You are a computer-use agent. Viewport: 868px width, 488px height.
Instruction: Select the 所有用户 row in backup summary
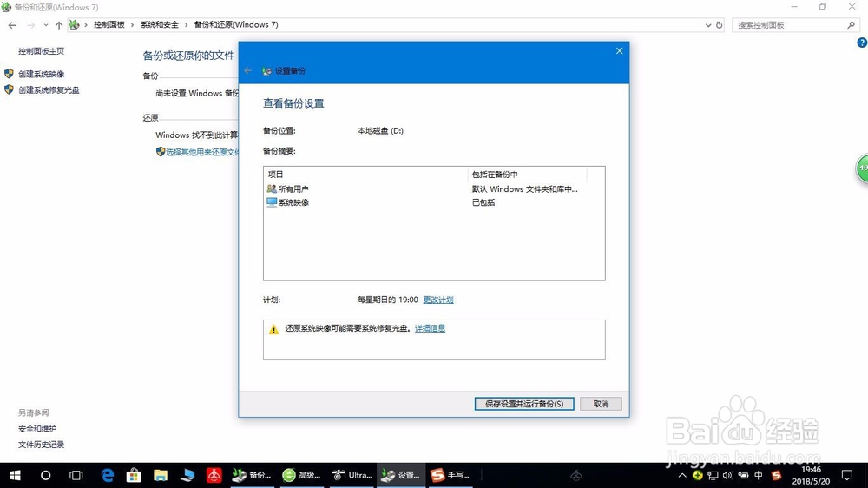click(434, 189)
